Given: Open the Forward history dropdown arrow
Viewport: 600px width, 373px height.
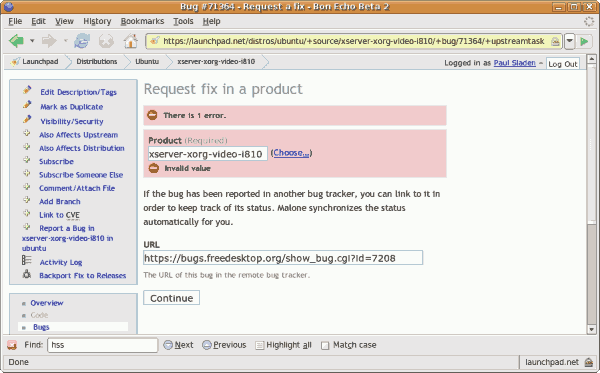Looking at the screenshot, I should coord(65,41).
